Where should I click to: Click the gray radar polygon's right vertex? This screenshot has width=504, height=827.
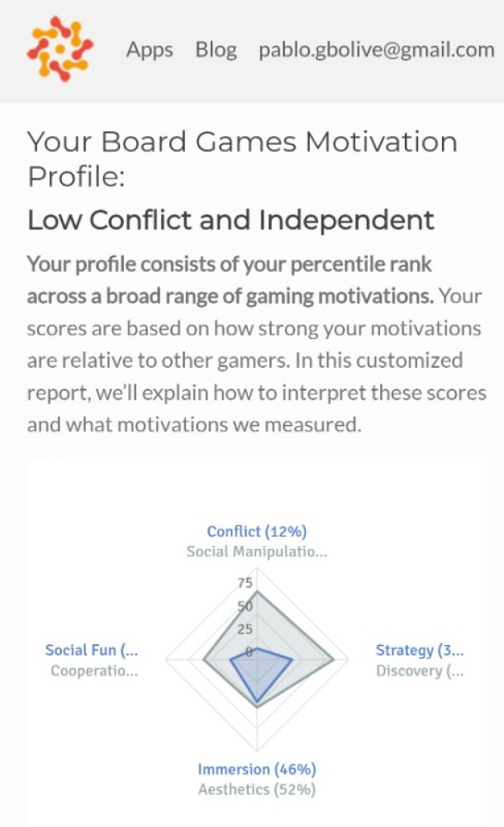(x=333, y=660)
